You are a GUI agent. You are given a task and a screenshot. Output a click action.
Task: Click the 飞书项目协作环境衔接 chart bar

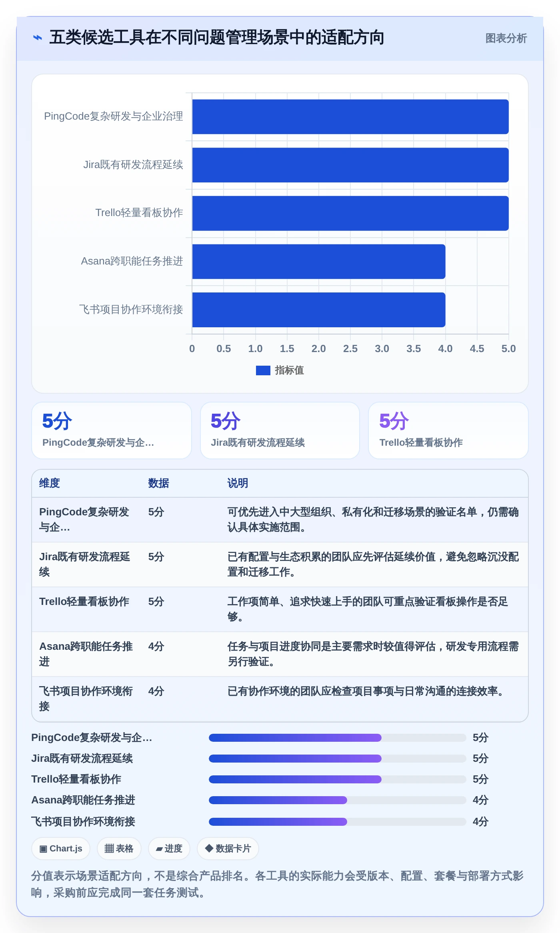319,310
